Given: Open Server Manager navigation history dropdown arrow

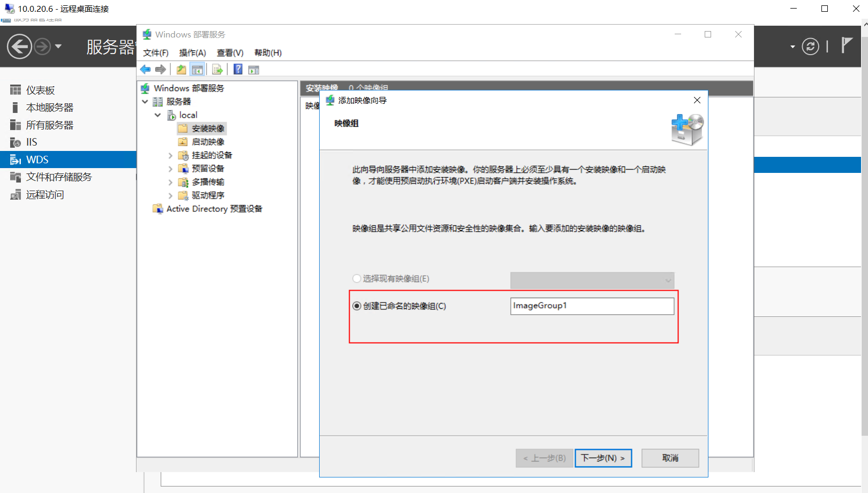Looking at the screenshot, I should pyautogui.click(x=58, y=47).
